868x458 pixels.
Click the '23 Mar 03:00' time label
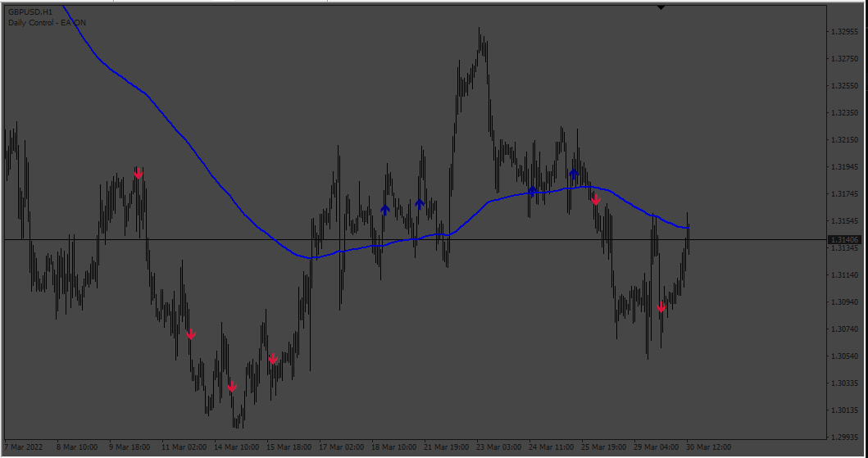(x=498, y=447)
